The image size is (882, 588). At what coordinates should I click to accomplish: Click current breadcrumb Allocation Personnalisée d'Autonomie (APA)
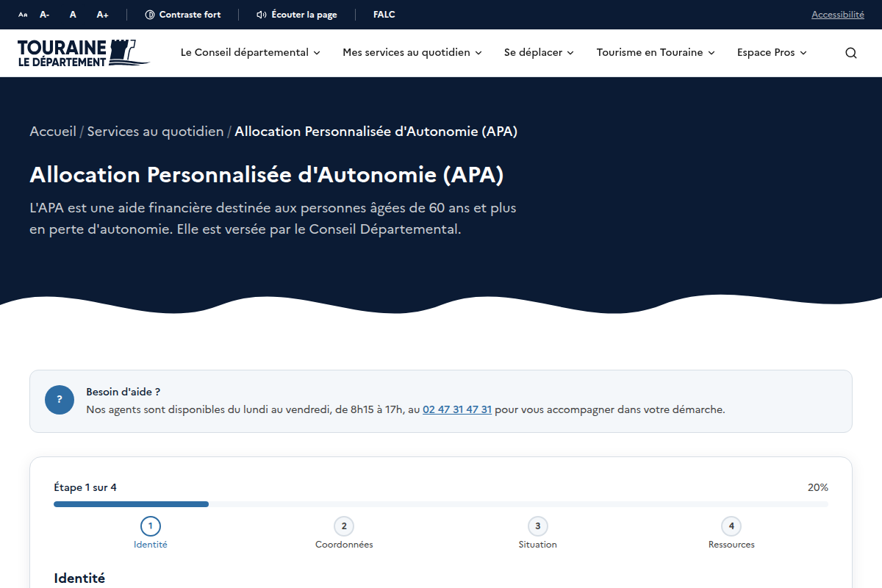coord(376,132)
